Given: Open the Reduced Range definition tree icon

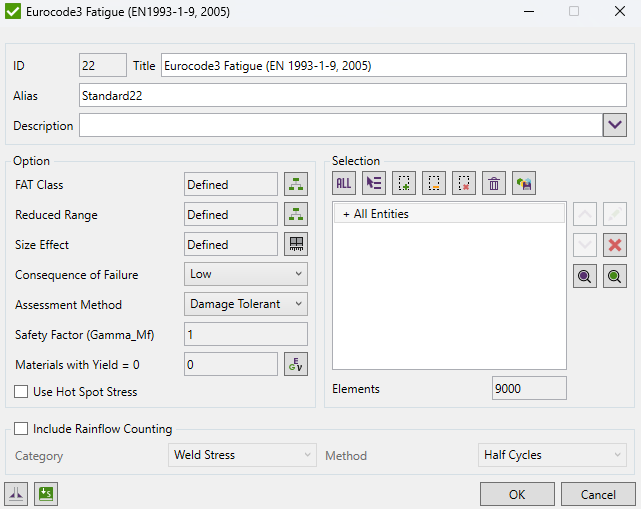Looking at the screenshot, I should tap(296, 214).
